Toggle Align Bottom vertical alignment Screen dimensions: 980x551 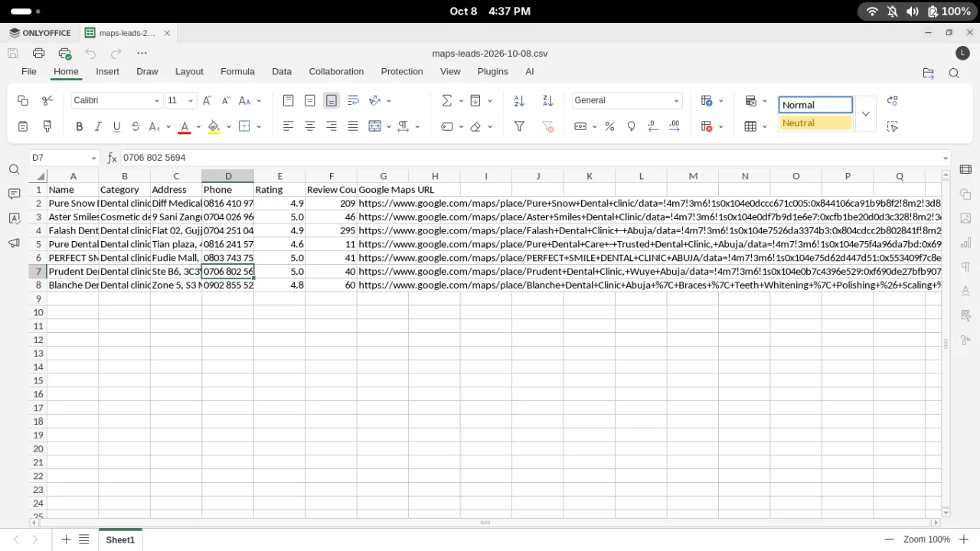tap(332, 100)
